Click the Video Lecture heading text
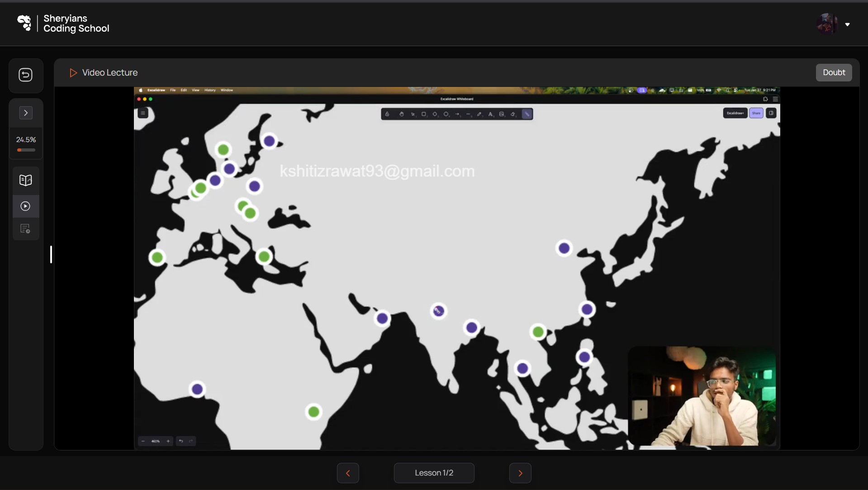The width and height of the screenshot is (868, 490). coord(110,72)
